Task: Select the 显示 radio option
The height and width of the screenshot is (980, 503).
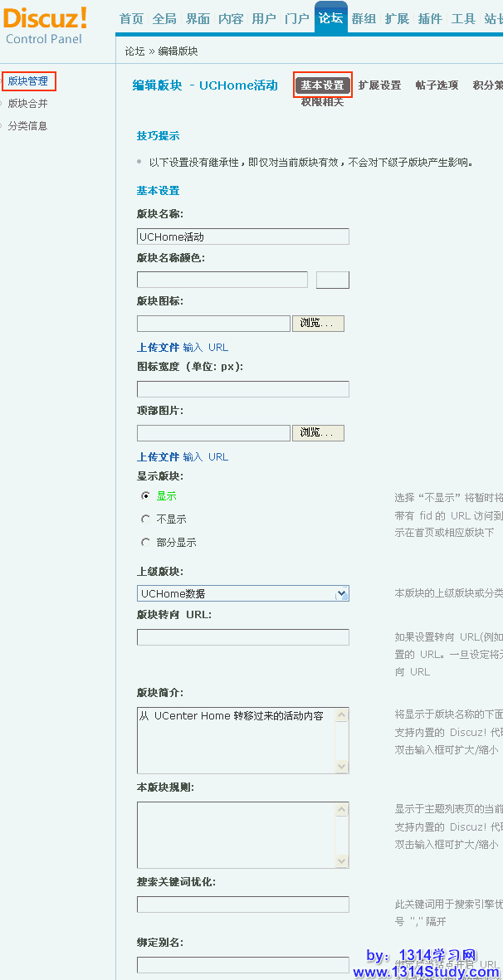Action: [x=146, y=496]
